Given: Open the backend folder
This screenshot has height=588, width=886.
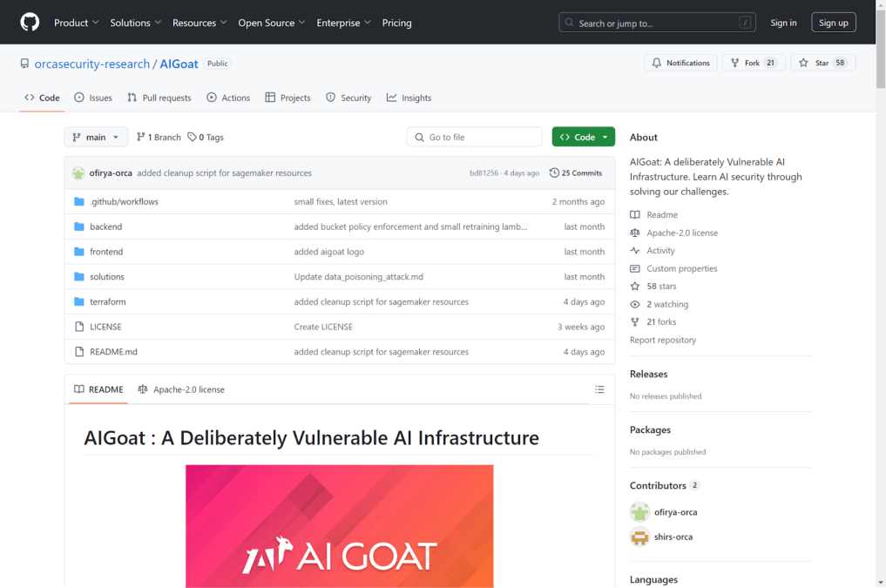Looking at the screenshot, I should coord(105,226).
